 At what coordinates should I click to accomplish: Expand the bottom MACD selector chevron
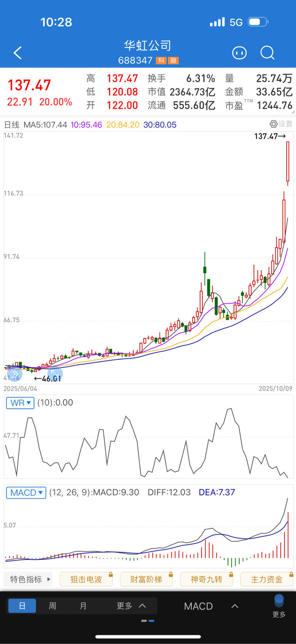click(235, 606)
